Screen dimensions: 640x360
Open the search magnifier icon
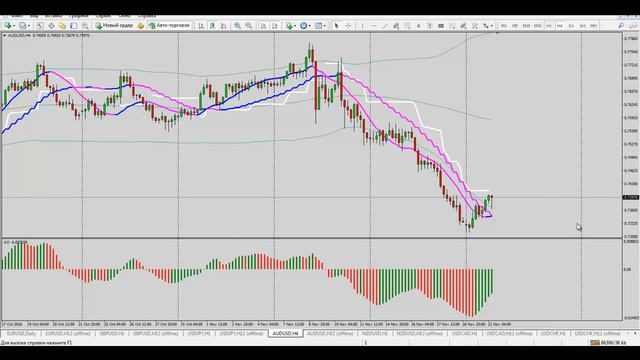[621, 26]
